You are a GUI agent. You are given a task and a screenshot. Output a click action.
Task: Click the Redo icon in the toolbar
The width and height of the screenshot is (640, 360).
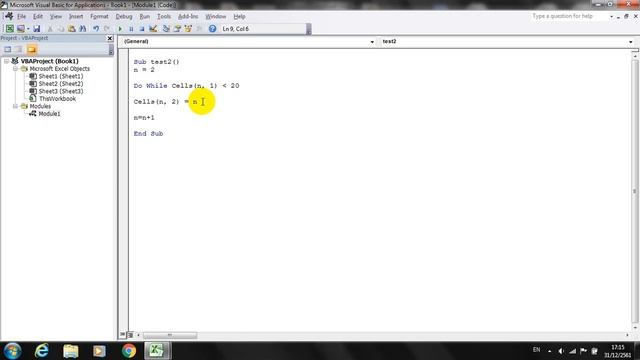[x=107, y=29]
